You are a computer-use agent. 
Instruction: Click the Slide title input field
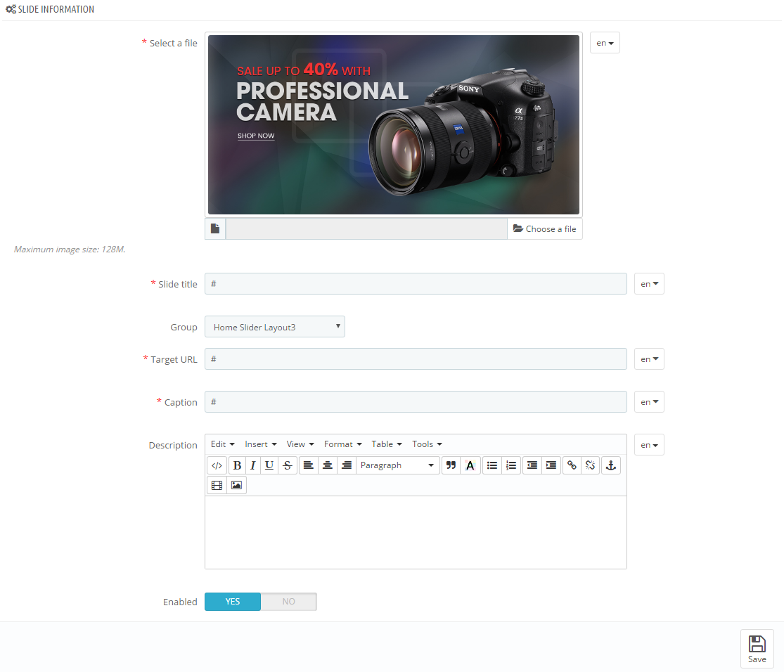tap(416, 284)
